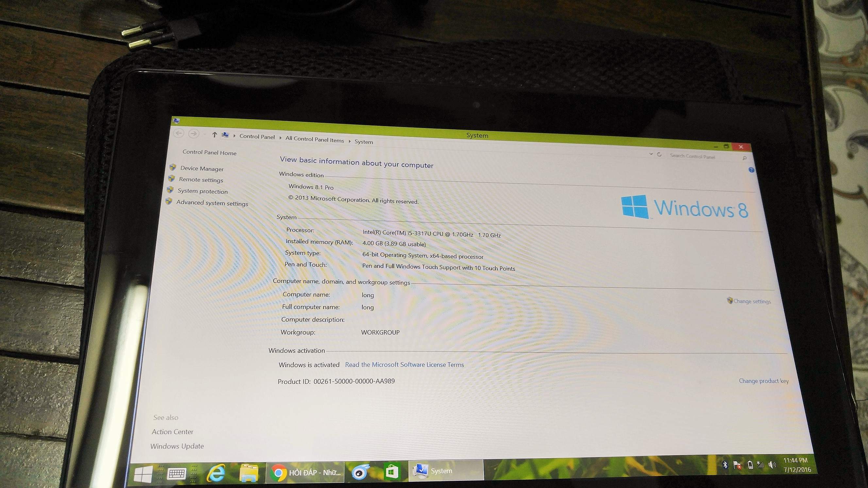The width and height of the screenshot is (868, 488).
Task: Expand the address bar history dropdown
Action: pyautogui.click(x=651, y=154)
